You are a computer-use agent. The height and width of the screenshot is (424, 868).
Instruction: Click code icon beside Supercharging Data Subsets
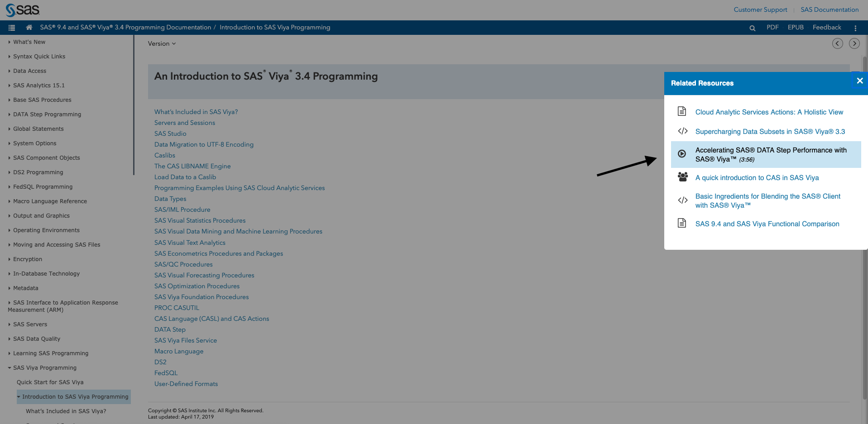pyautogui.click(x=683, y=131)
